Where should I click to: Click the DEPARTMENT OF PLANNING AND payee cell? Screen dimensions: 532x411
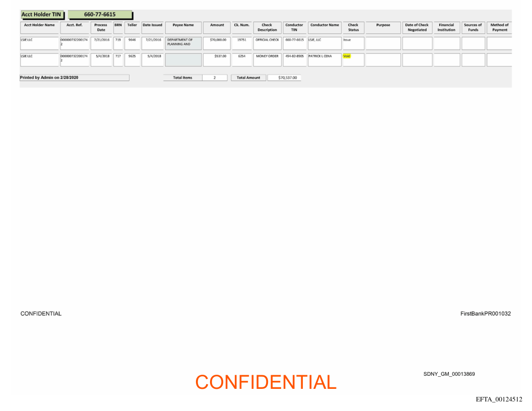[183, 42]
